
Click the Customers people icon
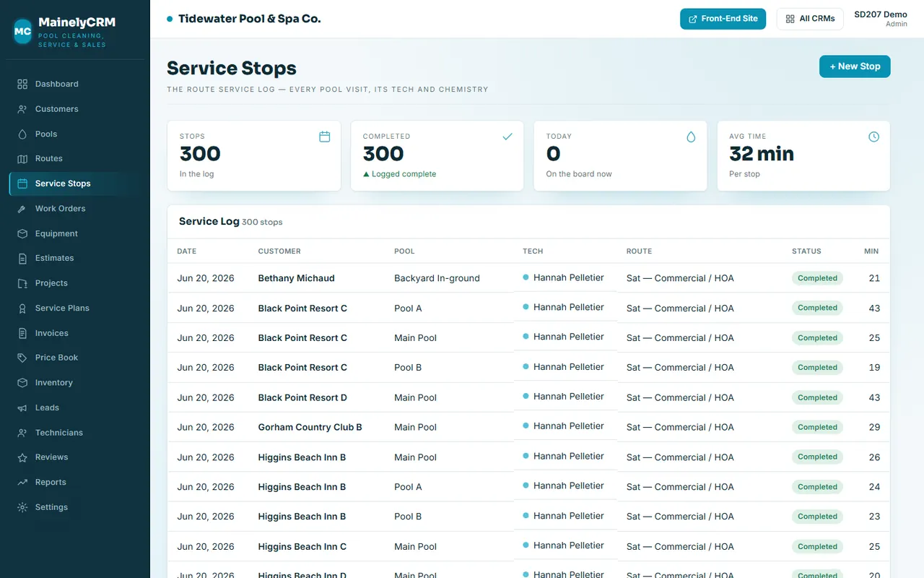[22, 109]
